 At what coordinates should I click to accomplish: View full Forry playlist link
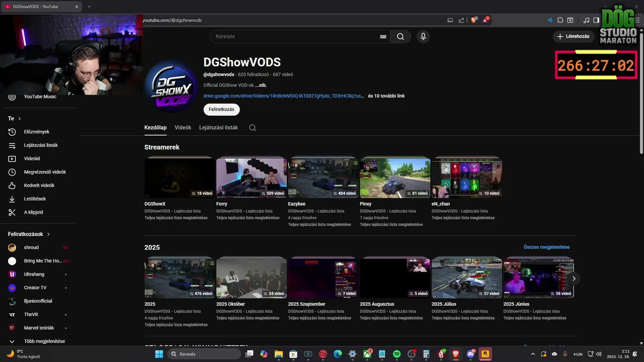click(x=248, y=218)
